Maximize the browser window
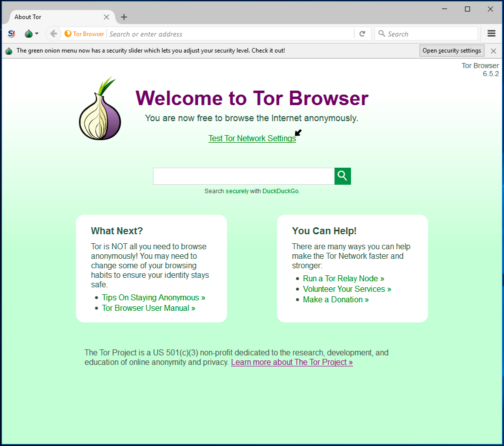The height and width of the screenshot is (446, 504). 467,9
